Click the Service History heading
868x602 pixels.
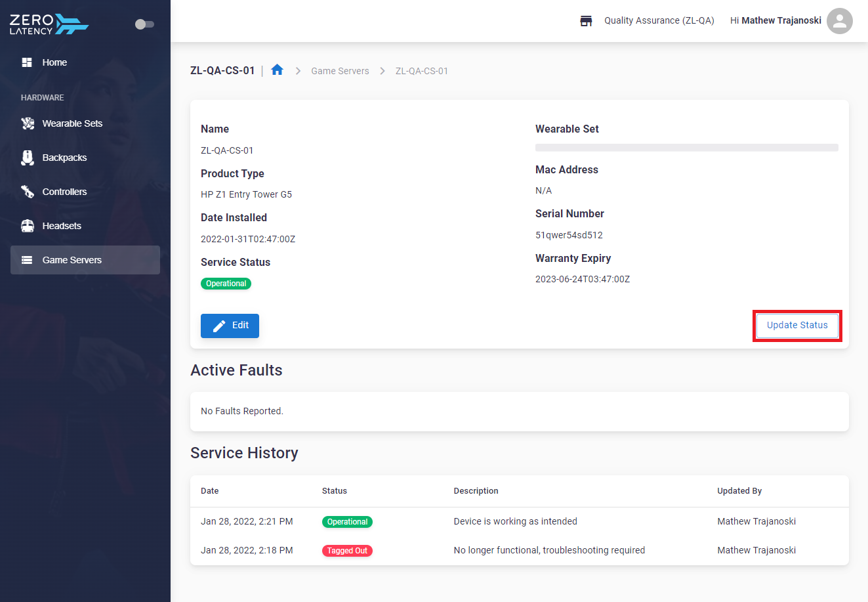pos(244,453)
